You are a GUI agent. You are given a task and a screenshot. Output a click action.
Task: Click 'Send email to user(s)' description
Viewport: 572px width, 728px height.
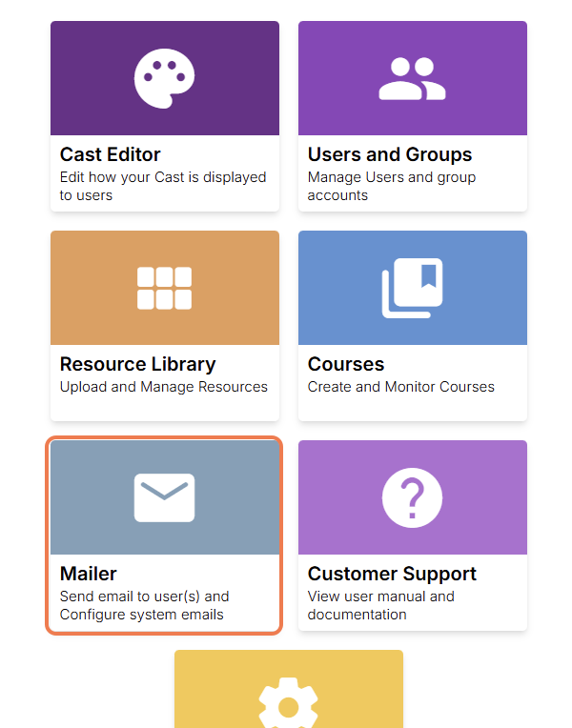[144, 597]
